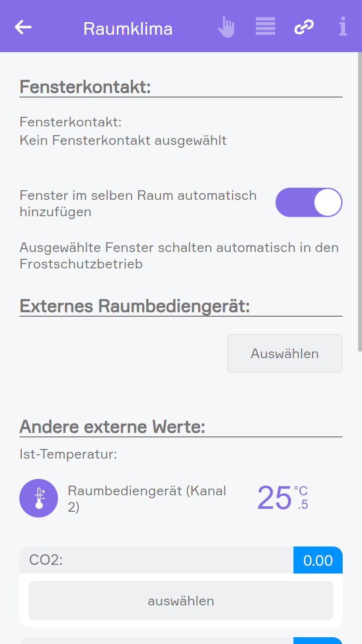Click the blue CO2 value 0.00
The width and height of the screenshot is (362, 644).
point(318,560)
